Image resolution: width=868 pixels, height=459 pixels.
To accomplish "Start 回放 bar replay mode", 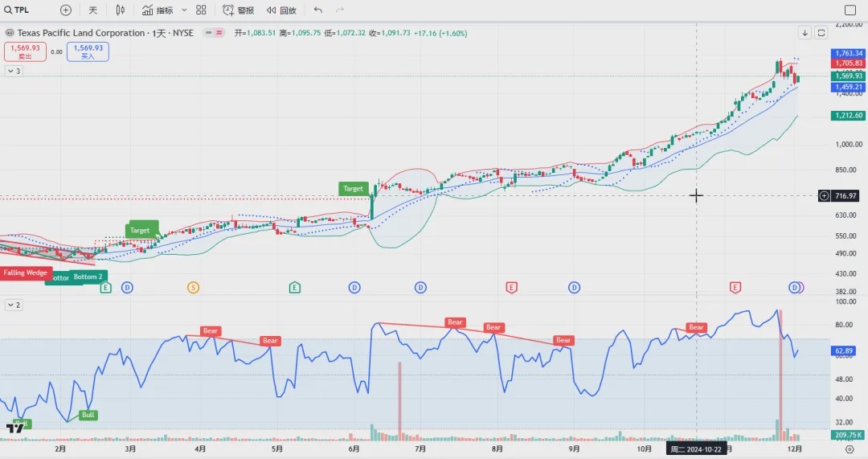I will coord(281,10).
